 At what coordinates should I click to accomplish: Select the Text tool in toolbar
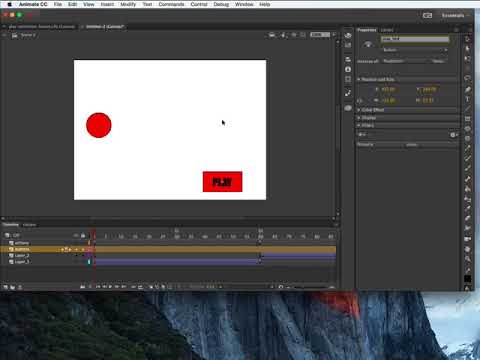468,99
